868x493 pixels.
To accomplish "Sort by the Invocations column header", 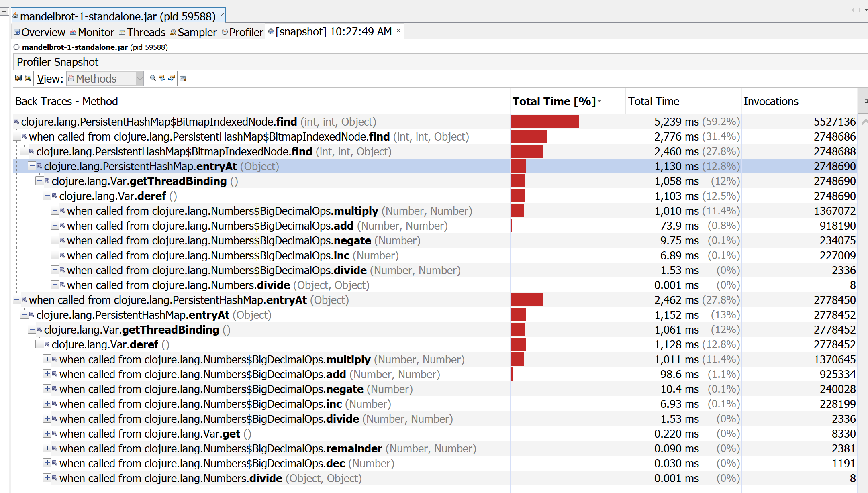I will coord(771,101).
